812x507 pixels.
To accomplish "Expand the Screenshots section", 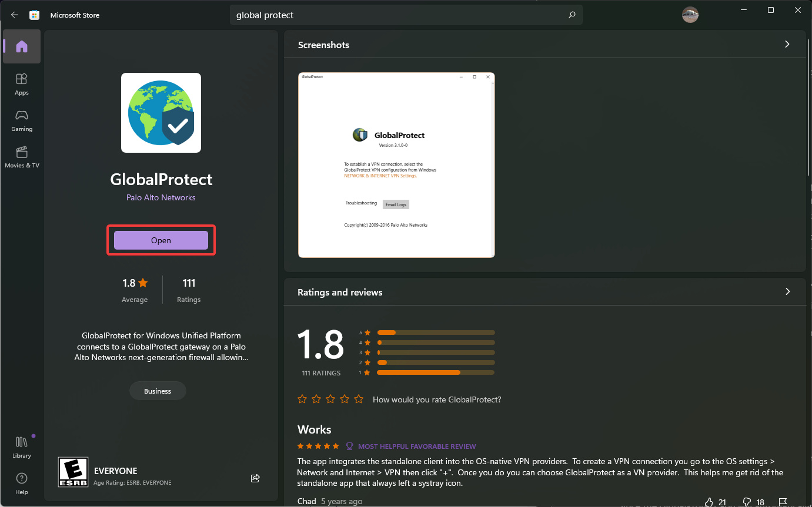I will (x=787, y=45).
